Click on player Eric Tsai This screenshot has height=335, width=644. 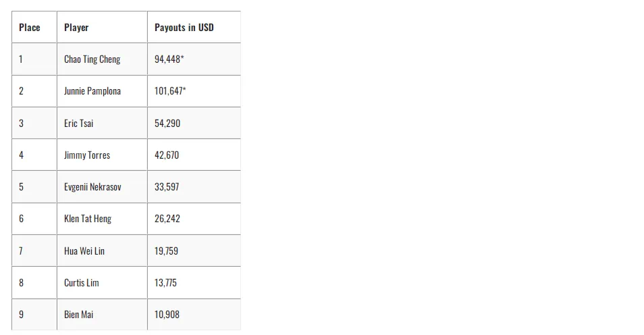click(79, 124)
